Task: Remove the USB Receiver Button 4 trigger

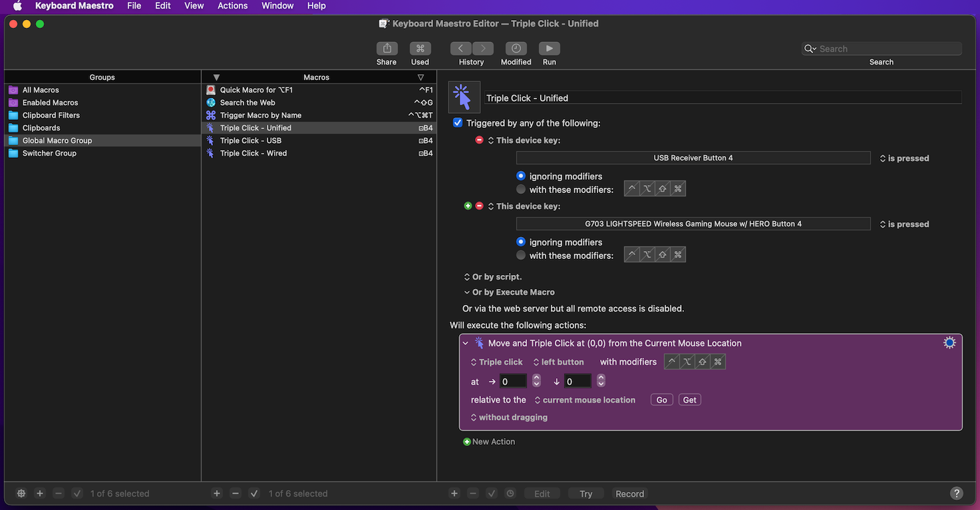Action: 479,140
